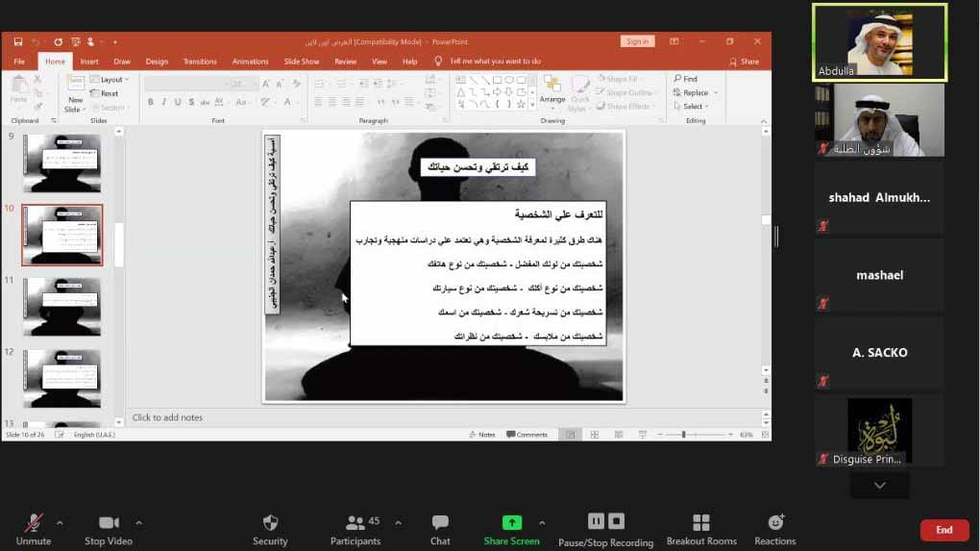Collapse the ribbon with the chevron

coord(764,121)
